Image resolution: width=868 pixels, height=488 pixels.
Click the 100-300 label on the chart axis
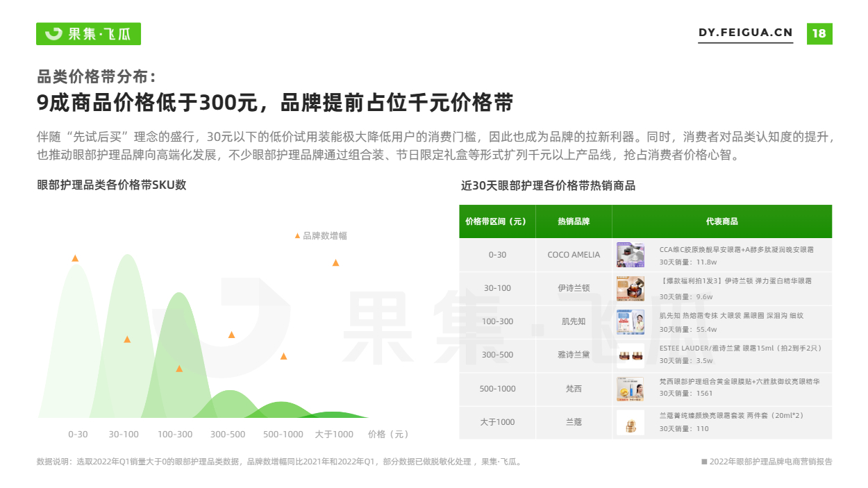(175, 435)
